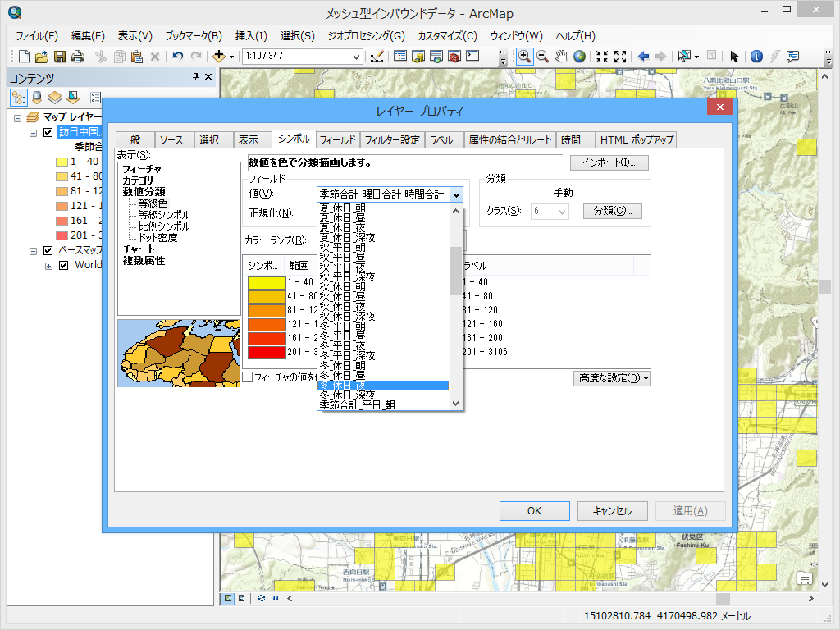Open the Editor toolbar icon

[377, 57]
